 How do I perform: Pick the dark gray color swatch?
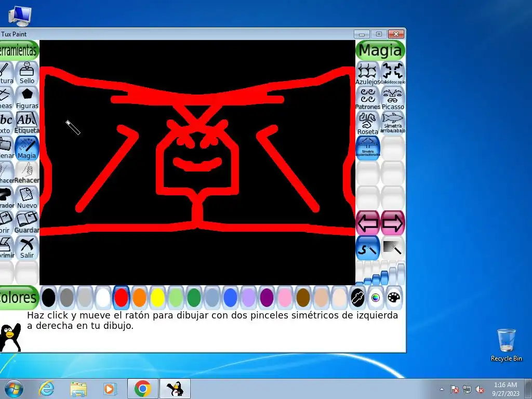67,298
